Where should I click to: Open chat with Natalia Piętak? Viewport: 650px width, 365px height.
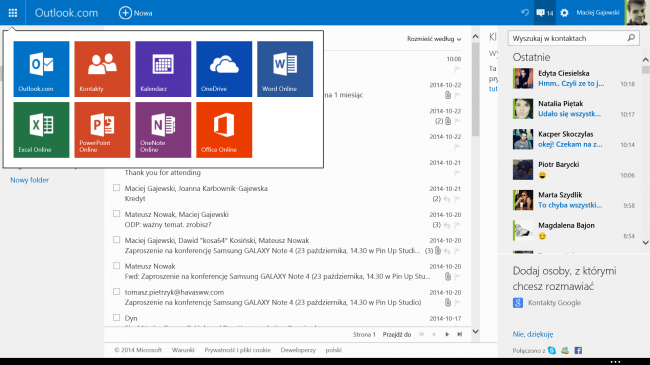(x=574, y=109)
